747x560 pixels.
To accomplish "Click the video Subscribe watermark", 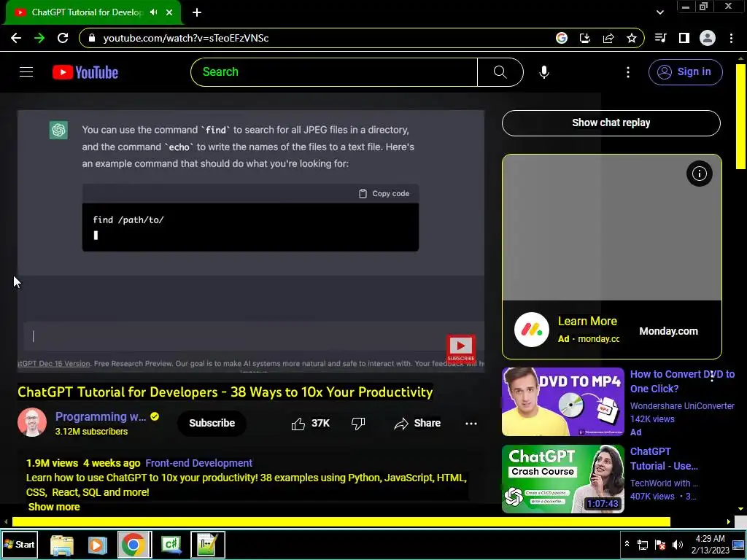I will point(461,349).
